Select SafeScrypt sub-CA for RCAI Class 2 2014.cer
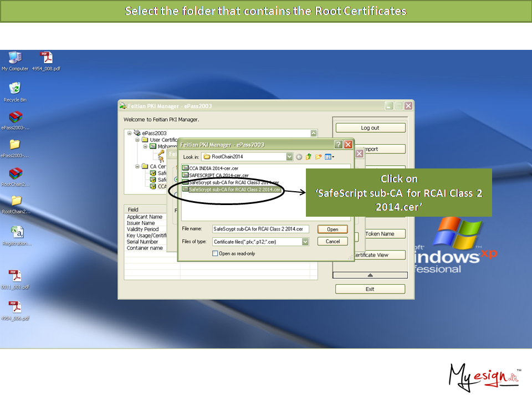This screenshot has width=532, height=399. (236, 190)
